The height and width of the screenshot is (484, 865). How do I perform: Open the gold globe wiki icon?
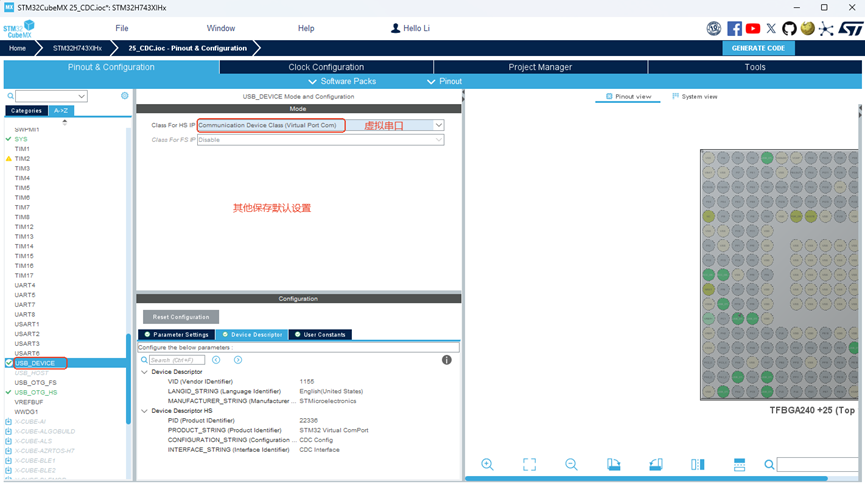808,28
